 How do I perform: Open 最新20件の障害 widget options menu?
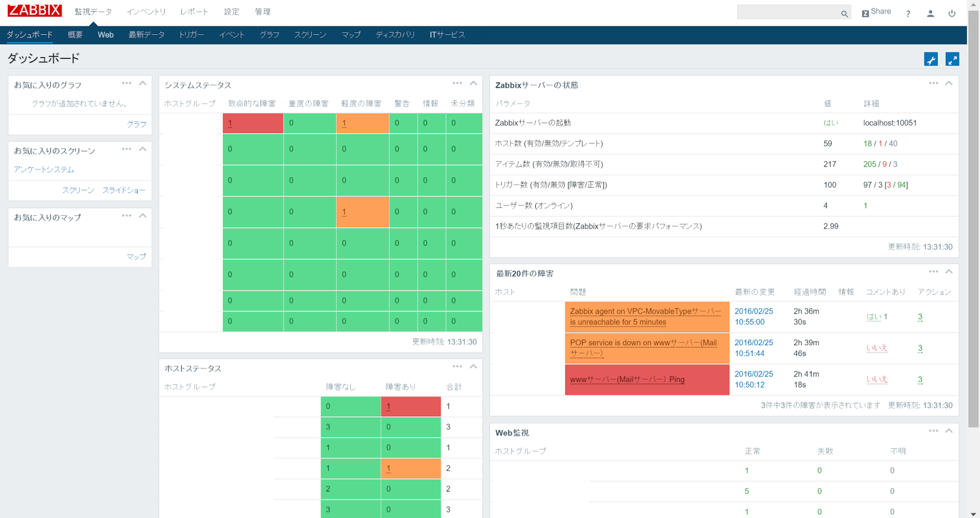click(x=933, y=272)
